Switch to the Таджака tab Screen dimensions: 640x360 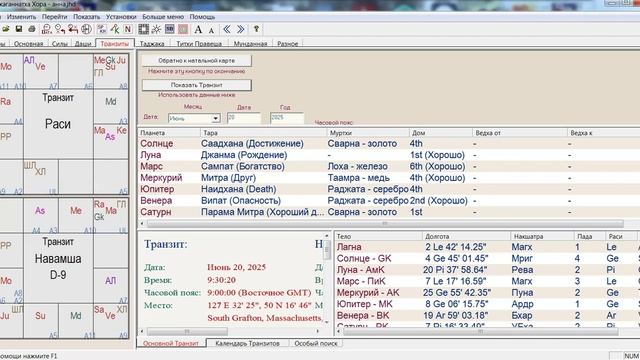pos(152,44)
